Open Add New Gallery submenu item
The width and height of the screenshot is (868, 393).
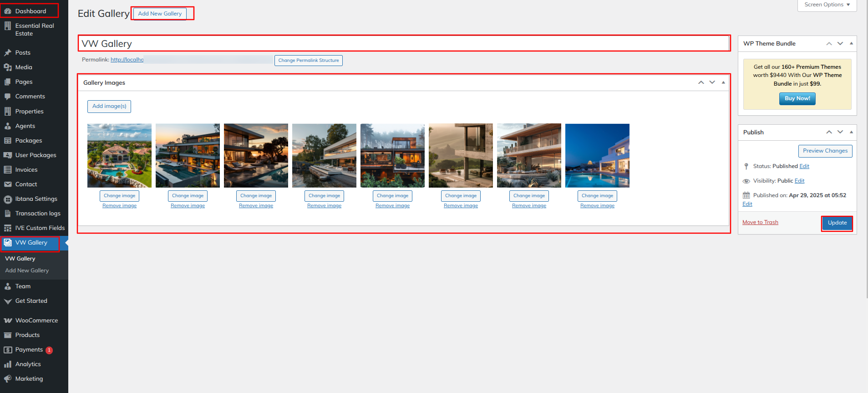27,271
